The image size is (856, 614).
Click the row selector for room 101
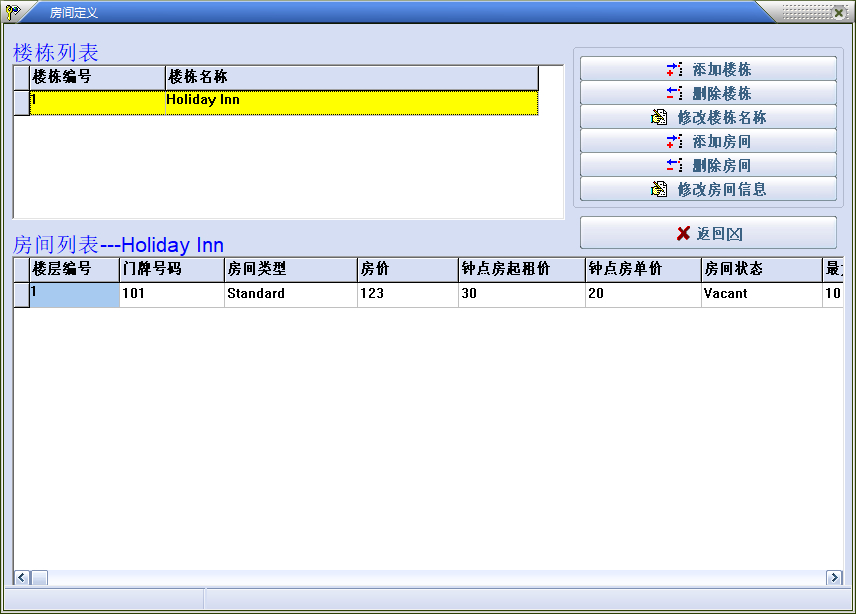21,295
